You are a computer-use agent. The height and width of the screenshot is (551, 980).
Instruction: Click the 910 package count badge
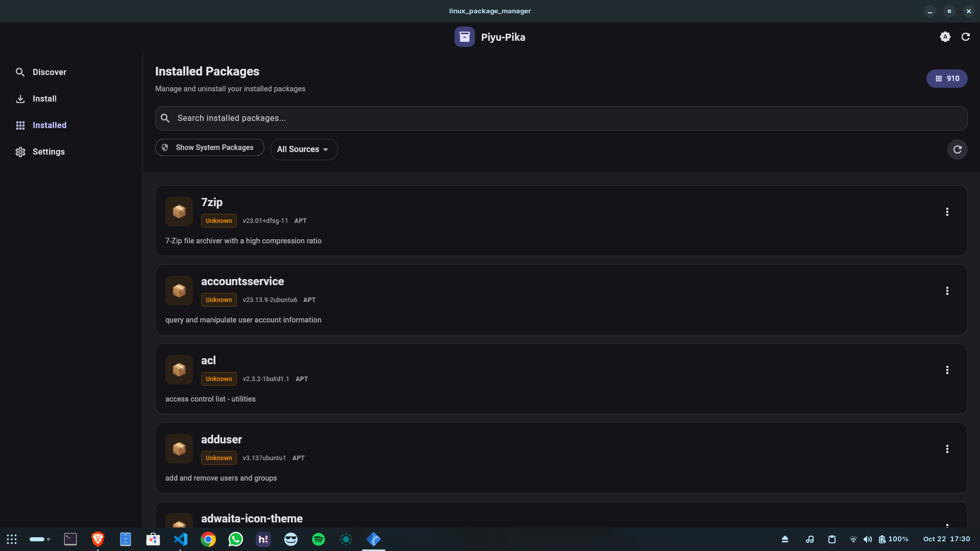coord(946,79)
